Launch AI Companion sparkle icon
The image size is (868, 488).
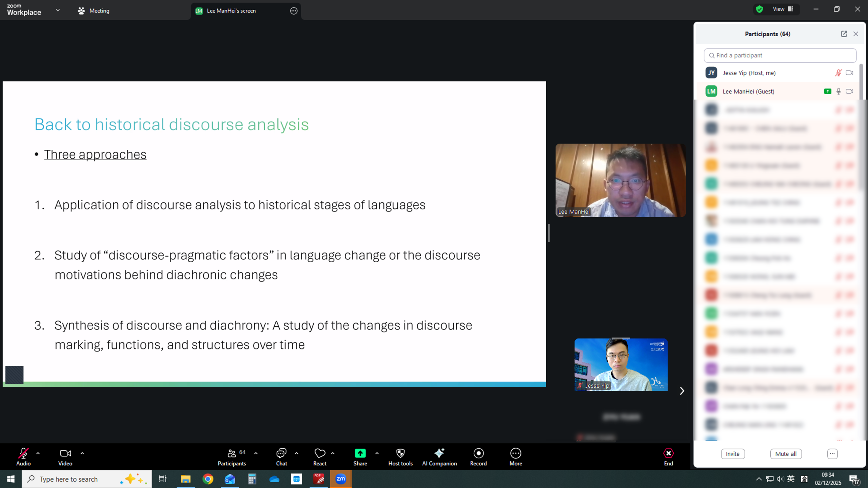[x=439, y=453]
